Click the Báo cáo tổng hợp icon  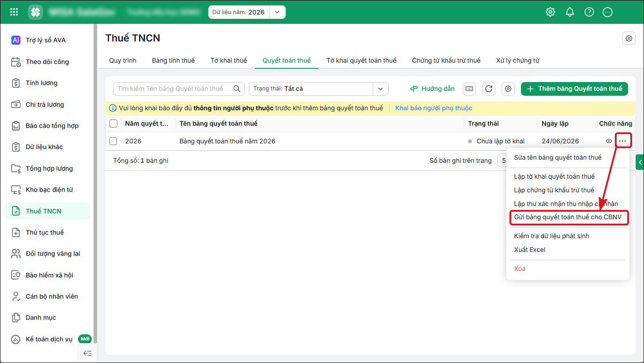point(16,126)
